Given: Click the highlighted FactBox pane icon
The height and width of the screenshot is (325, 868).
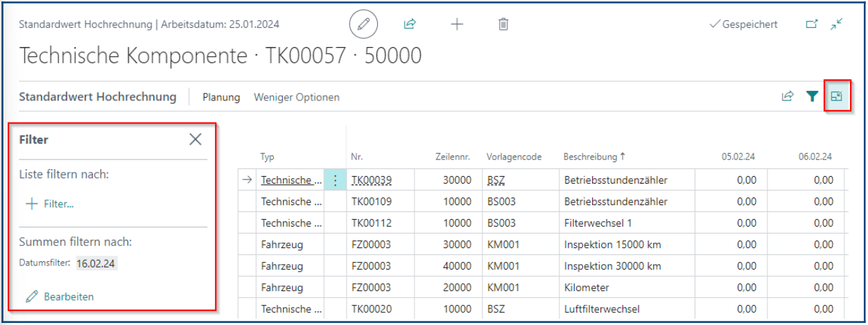Looking at the screenshot, I should coord(837,97).
